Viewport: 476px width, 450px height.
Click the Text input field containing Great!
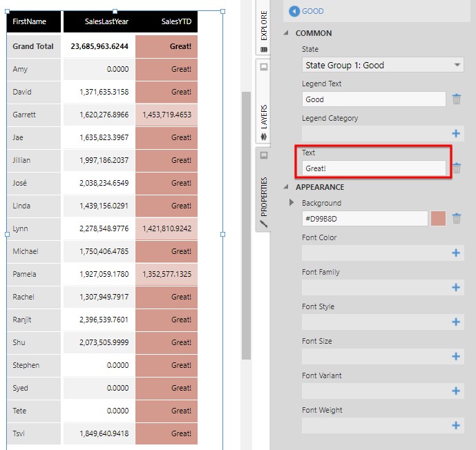374,168
